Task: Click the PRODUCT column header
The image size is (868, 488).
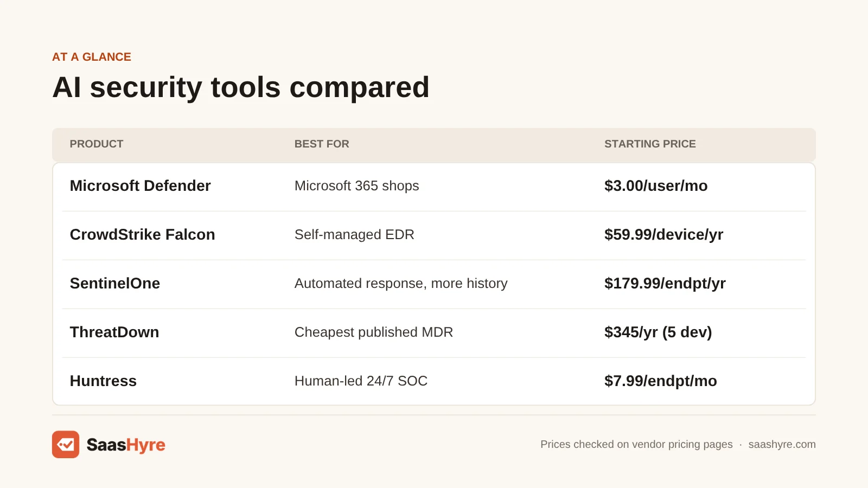Action: 97,144
